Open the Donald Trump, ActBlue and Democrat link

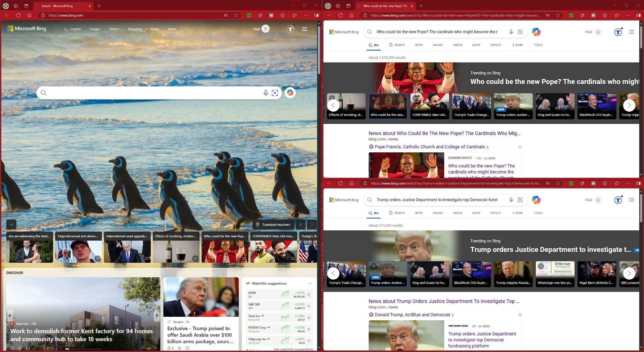(411, 315)
